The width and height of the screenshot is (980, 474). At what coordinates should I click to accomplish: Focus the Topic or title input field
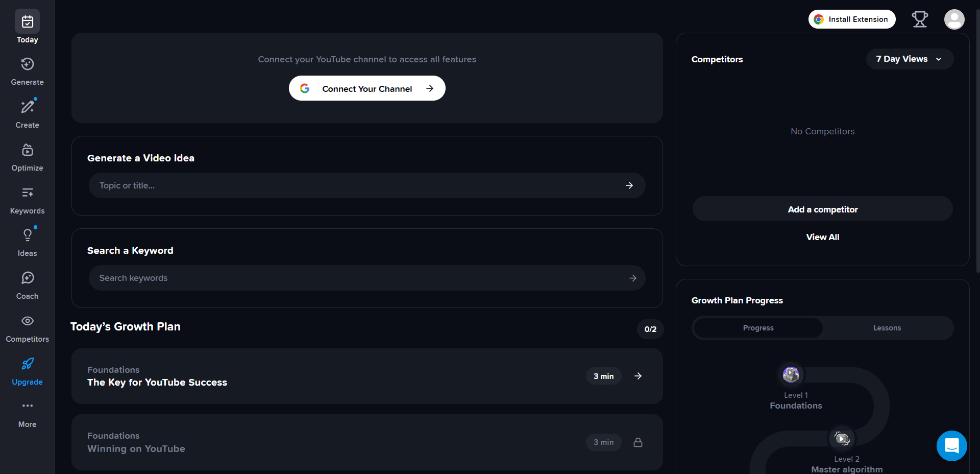(x=367, y=185)
